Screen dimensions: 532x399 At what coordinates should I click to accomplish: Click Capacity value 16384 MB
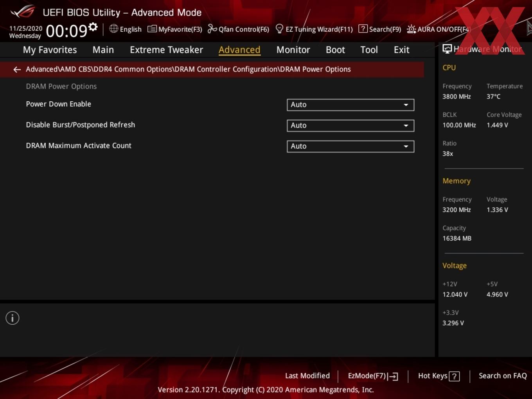[457, 238]
